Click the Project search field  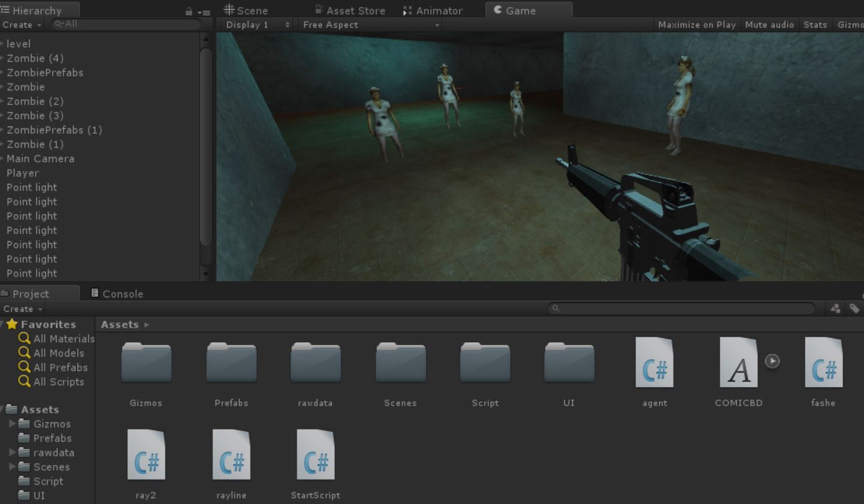681,308
